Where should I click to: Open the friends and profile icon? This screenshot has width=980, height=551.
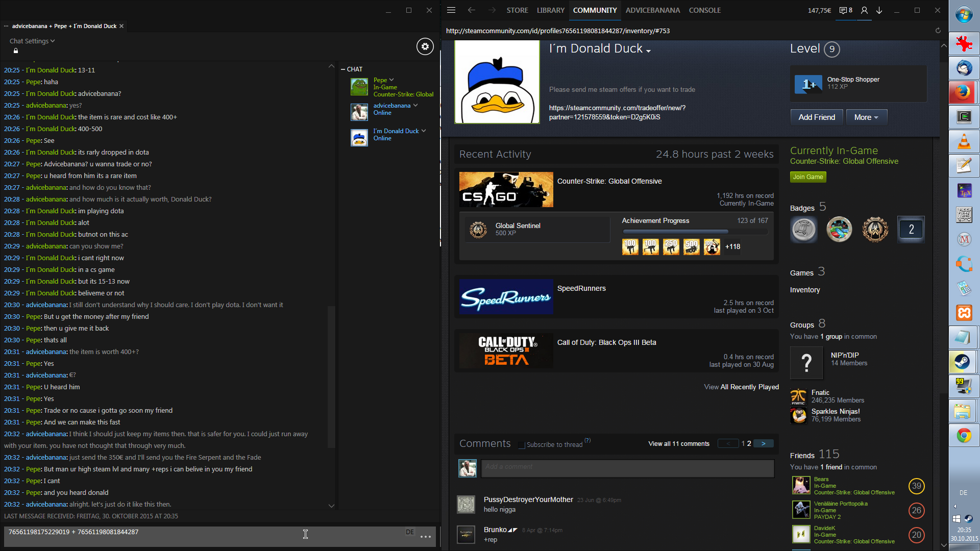(x=864, y=10)
